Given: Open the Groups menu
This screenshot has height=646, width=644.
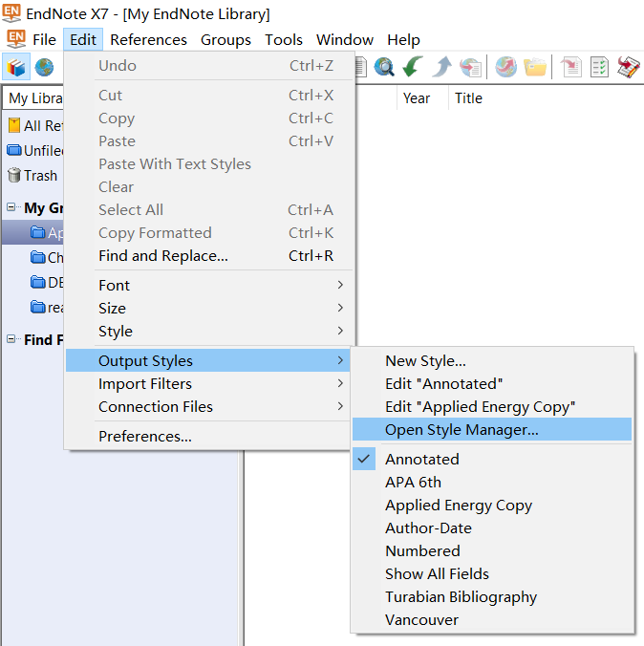Looking at the screenshot, I should [225, 39].
